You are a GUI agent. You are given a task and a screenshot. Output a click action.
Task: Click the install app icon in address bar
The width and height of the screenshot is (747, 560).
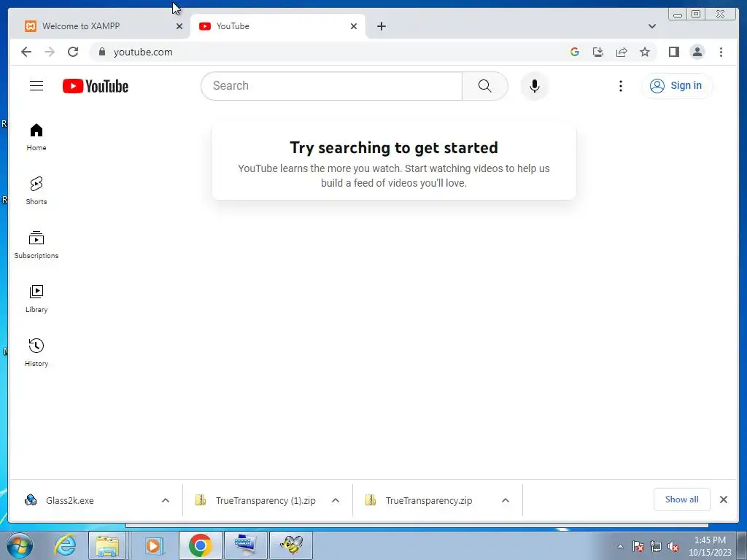(x=598, y=52)
